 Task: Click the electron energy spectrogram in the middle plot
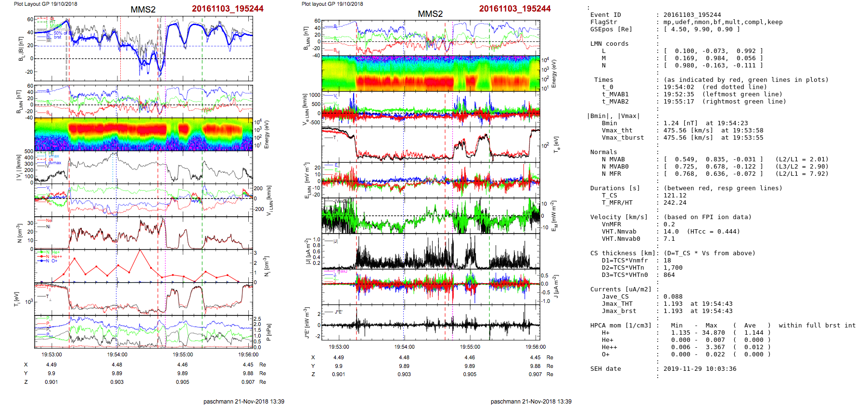point(431,73)
